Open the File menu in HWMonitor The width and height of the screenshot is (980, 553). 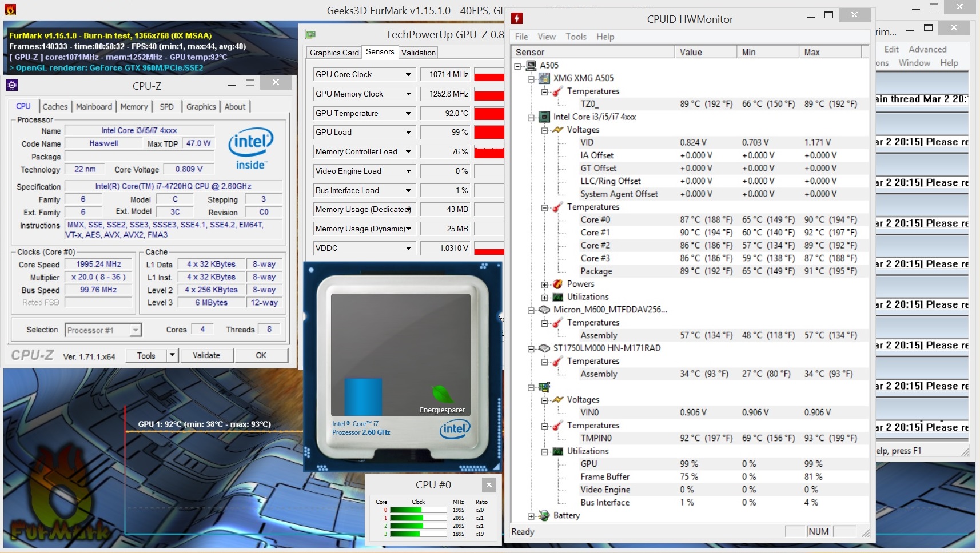[x=521, y=37]
